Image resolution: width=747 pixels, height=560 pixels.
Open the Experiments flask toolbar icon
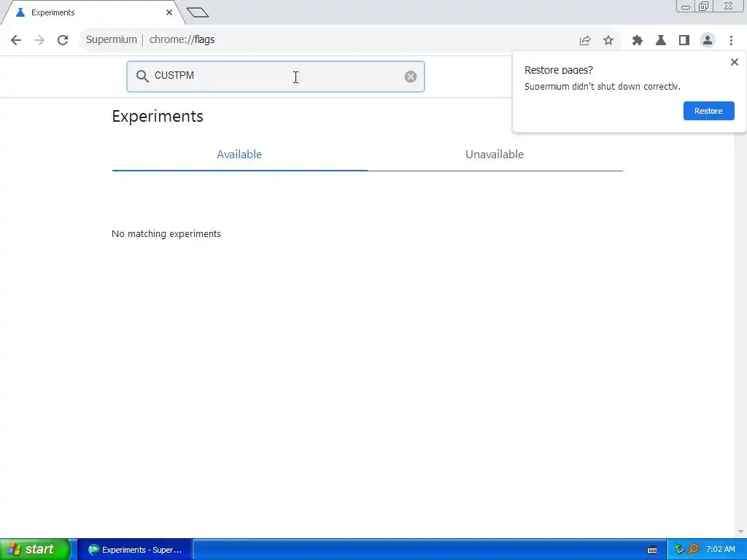tap(661, 41)
